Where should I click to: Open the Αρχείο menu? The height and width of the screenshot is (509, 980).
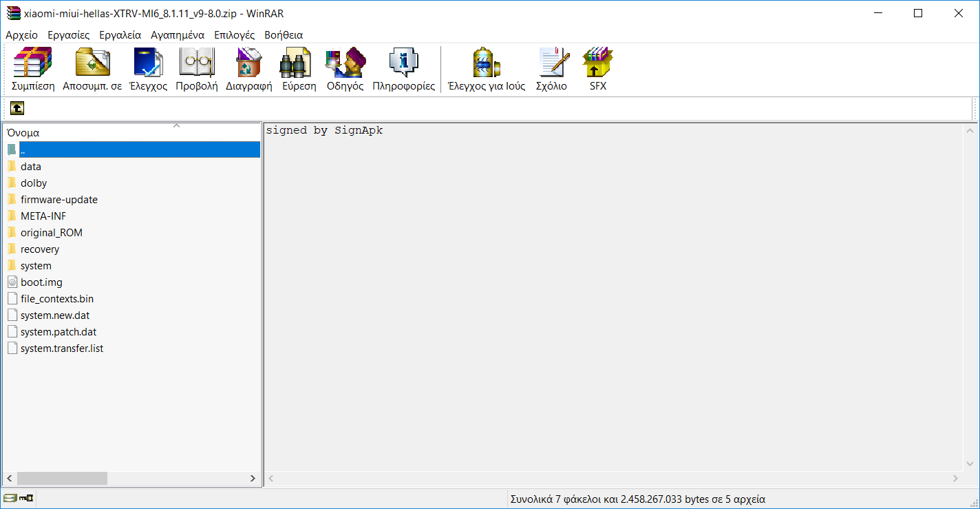22,35
